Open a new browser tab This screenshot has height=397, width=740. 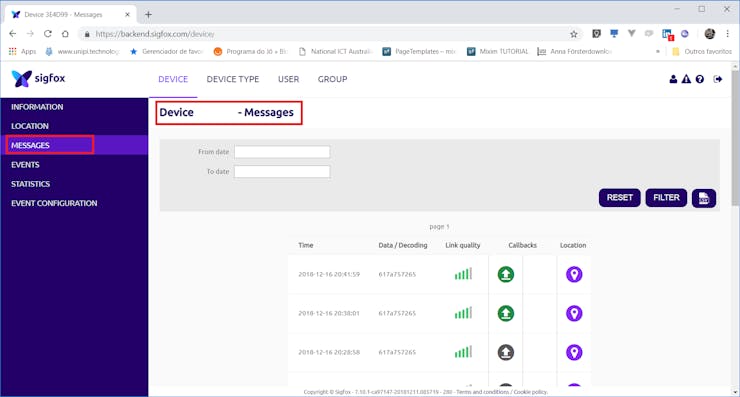[148, 15]
